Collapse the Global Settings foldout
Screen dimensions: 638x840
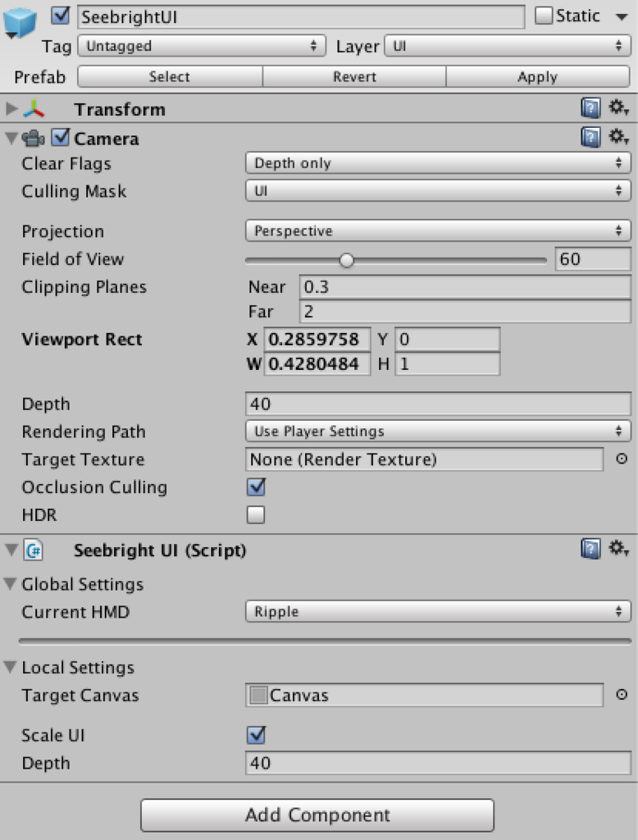(10, 583)
